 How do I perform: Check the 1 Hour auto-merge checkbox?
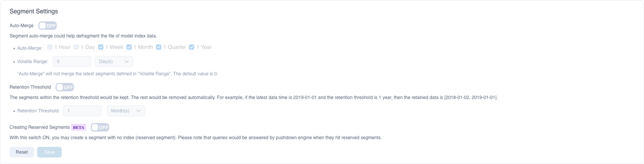pyautogui.click(x=50, y=47)
